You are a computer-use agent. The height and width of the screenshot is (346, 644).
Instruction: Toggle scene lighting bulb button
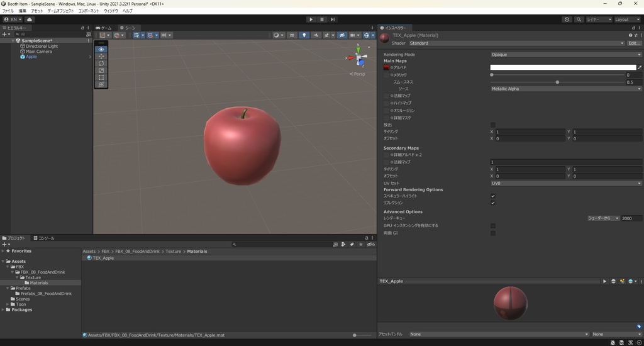[304, 35]
